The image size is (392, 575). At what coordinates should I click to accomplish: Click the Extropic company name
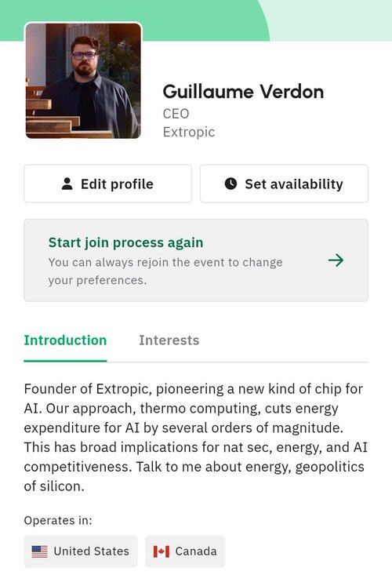click(x=189, y=132)
